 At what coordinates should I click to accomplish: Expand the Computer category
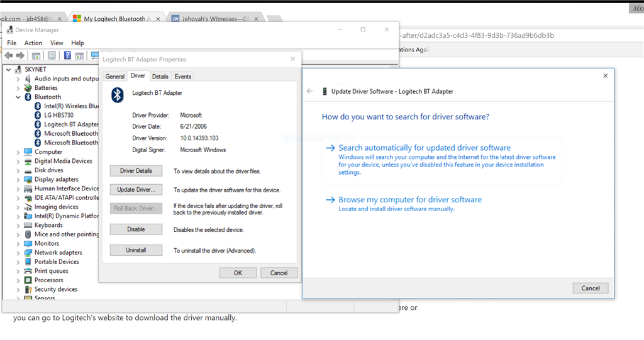click(18, 152)
